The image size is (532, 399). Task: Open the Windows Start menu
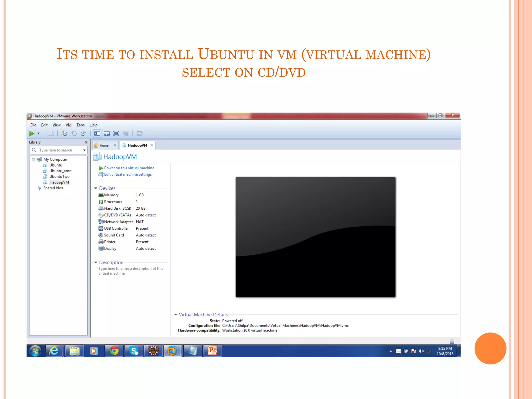35,351
